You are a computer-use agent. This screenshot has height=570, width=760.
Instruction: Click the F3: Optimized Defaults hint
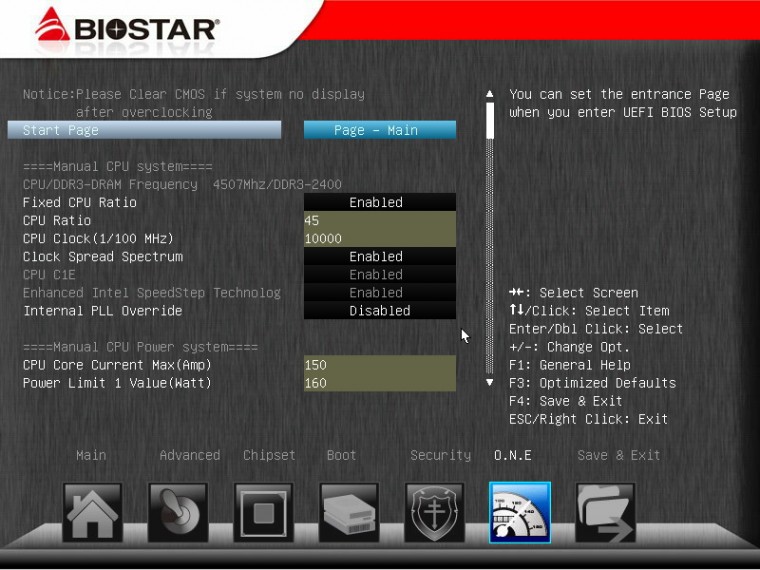(x=592, y=382)
